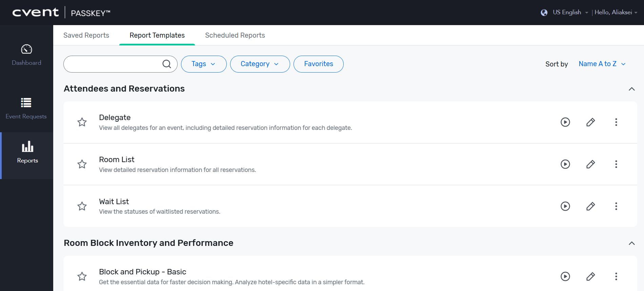The image size is (644, 291).
Task: Click the Room List report title
Action: coord(117,159)
